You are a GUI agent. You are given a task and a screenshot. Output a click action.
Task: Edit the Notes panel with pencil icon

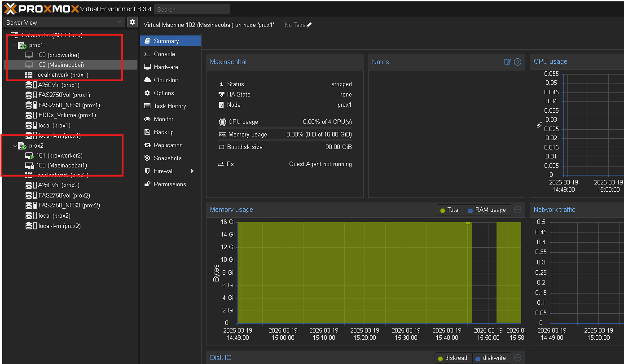click(x=508, y=62)
